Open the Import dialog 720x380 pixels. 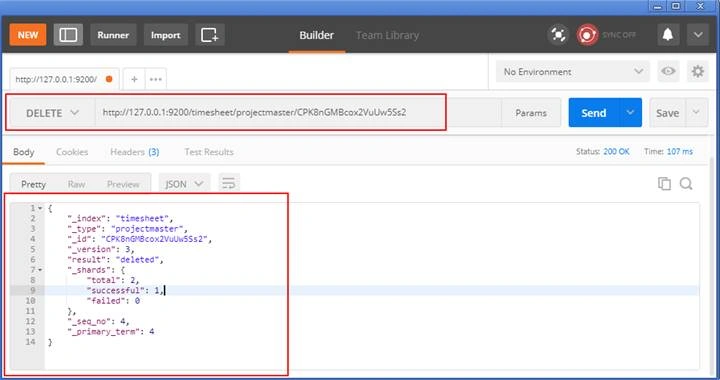pos(165,35)
